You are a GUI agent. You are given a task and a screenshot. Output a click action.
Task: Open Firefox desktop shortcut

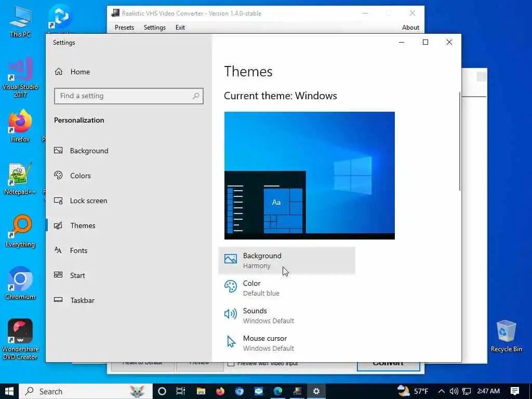coord(20,126)
